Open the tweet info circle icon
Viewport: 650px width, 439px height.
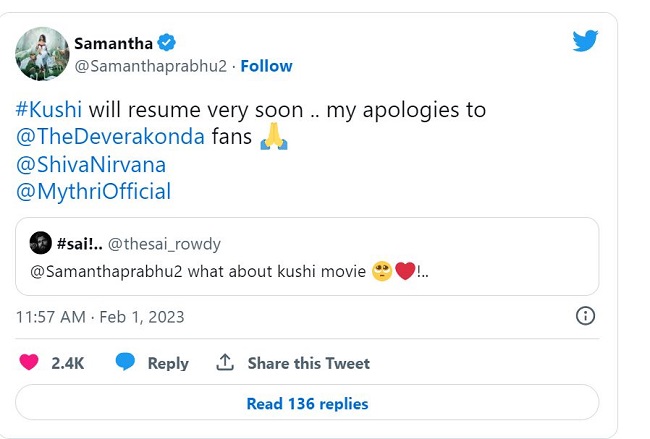tap(586, 316)
